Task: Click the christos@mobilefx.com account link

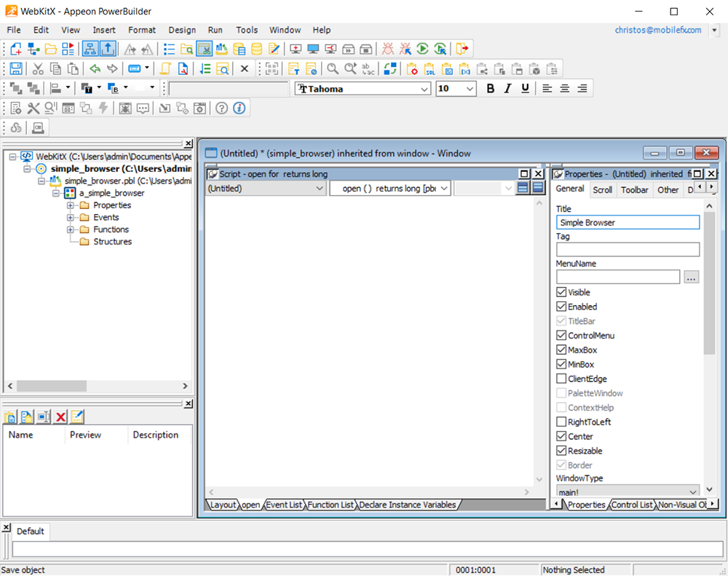Action: (658, 30)
